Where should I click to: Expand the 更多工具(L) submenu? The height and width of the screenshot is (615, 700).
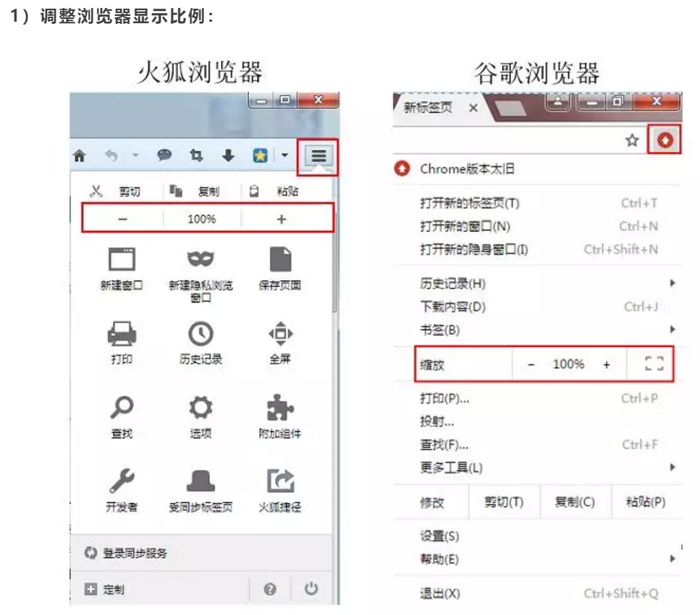coord(672,467)
